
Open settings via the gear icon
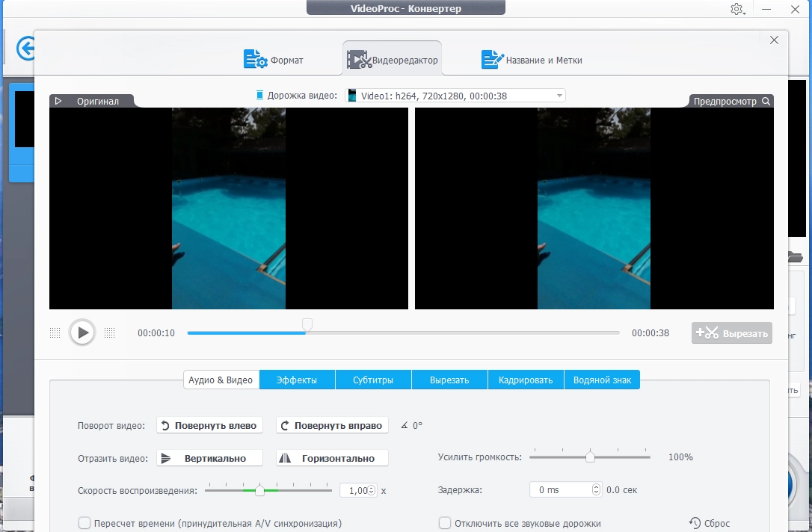coord(736,9)
